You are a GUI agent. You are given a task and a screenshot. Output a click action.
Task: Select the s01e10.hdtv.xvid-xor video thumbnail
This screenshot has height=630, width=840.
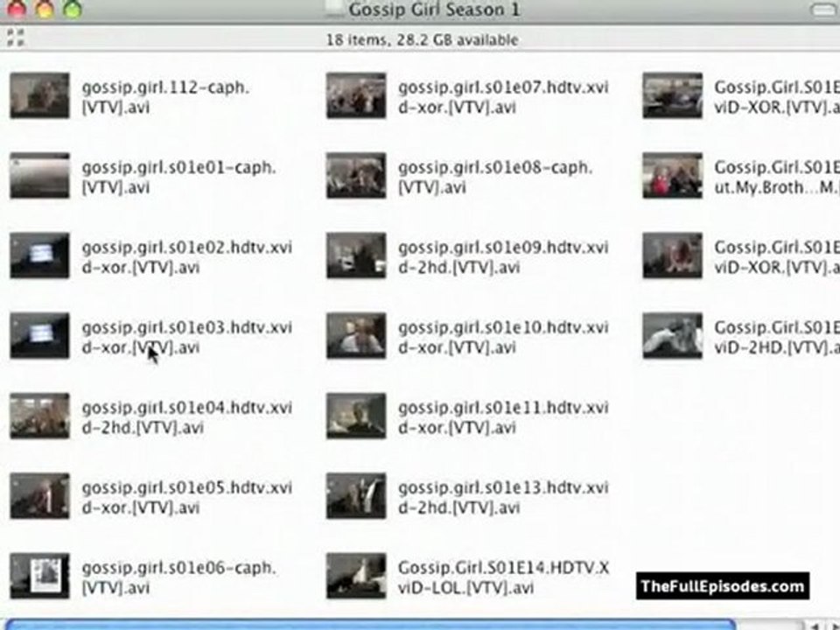click(356, 335)
